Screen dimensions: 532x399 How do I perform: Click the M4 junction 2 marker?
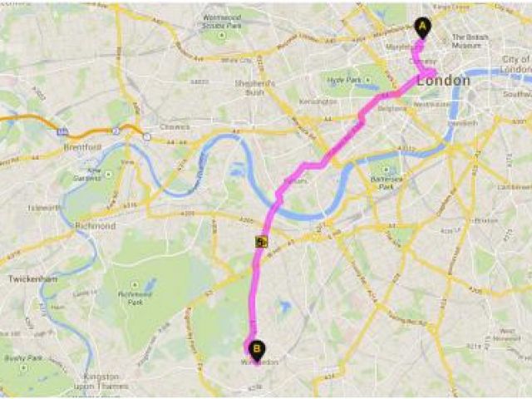pos(116,131)
